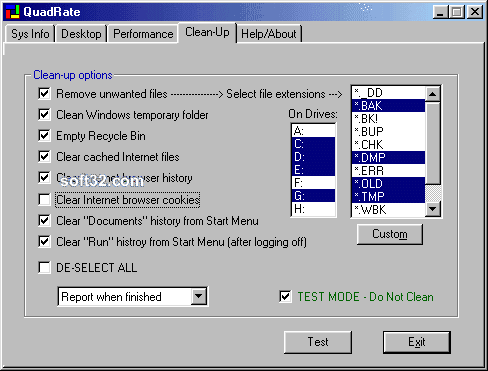Maximize the QuadRate window

pos(457,12)
